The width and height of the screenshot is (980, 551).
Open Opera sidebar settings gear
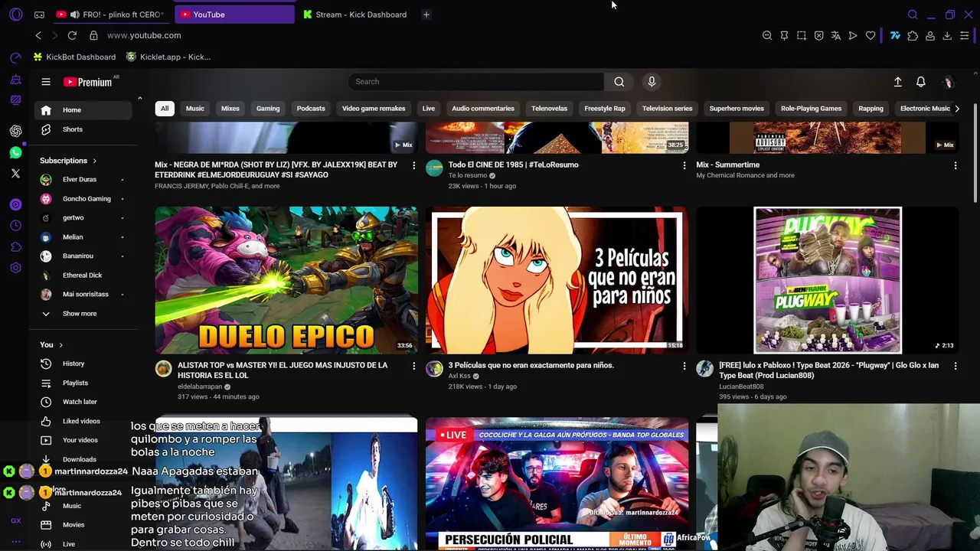click(x=15, y=268)
